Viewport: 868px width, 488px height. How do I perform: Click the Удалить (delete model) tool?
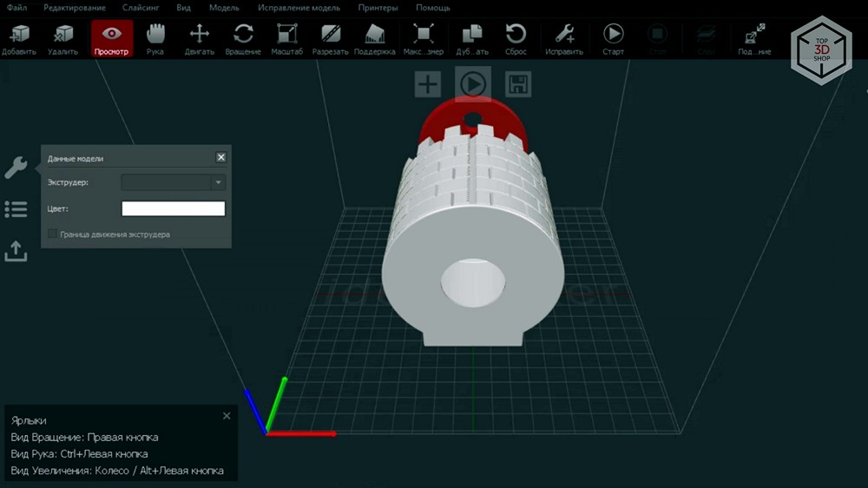[62, 39]
